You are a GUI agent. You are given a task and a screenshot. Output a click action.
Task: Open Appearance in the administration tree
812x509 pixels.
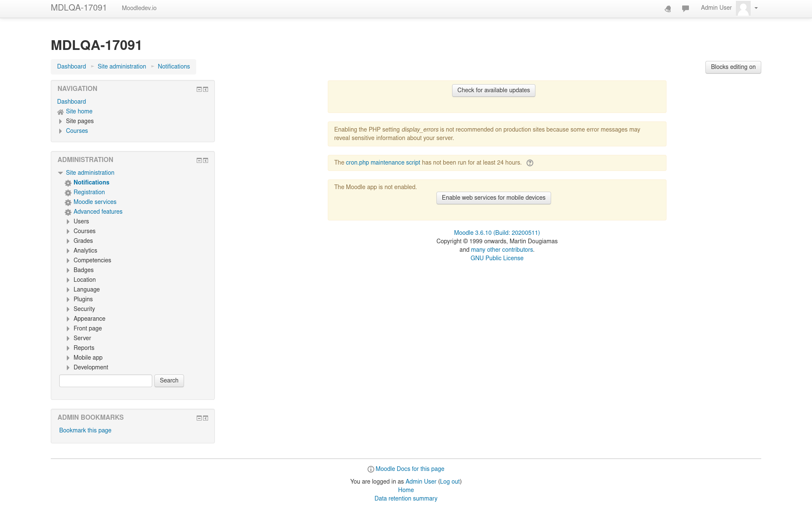coord(89,319)
